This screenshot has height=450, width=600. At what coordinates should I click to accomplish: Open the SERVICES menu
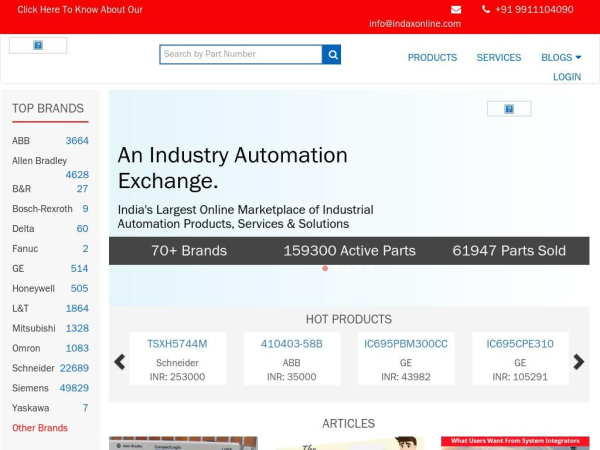coord(499,57)
